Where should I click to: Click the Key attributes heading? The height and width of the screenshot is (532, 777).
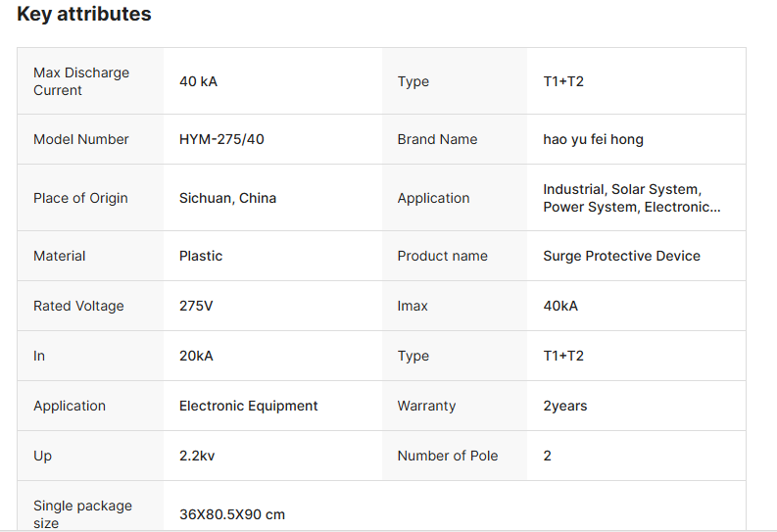click(x=84, y=15)
